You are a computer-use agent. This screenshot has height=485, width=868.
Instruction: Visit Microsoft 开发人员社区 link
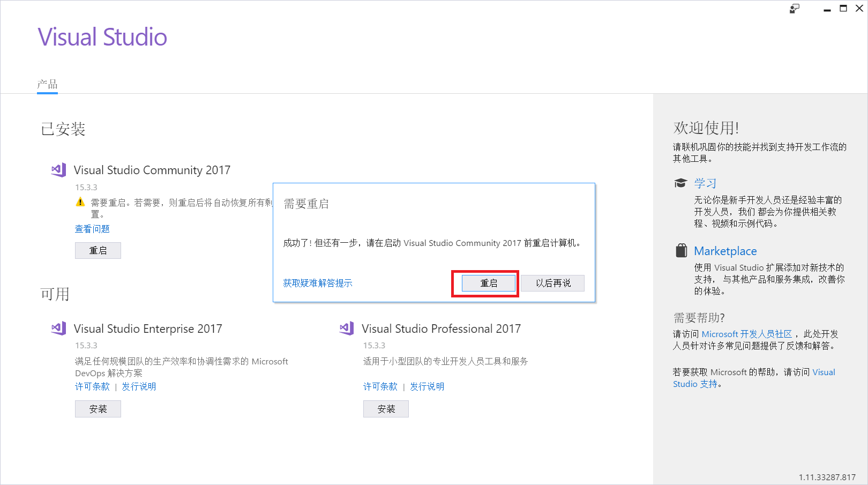point(747,334)
